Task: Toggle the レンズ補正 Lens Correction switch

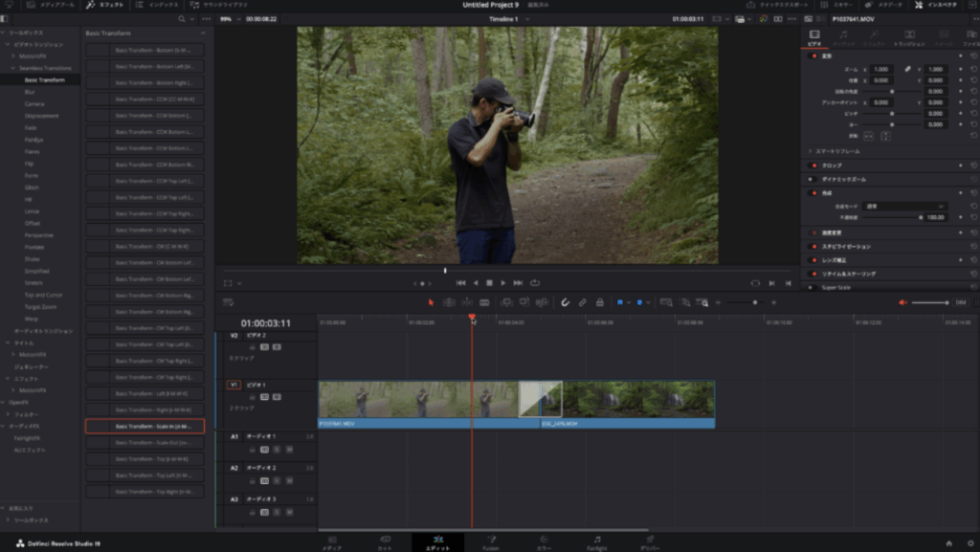Action: point(813,260)
